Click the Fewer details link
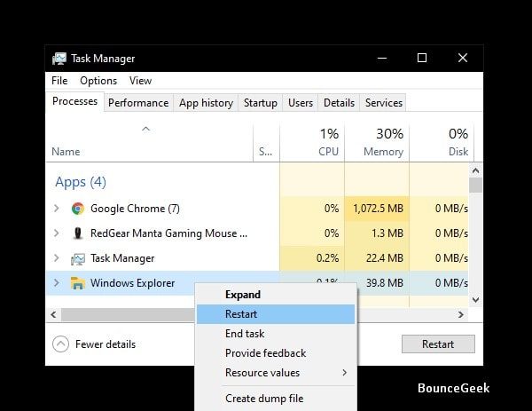Viewport: 532px width, 411px height. (x=106, y=344)
